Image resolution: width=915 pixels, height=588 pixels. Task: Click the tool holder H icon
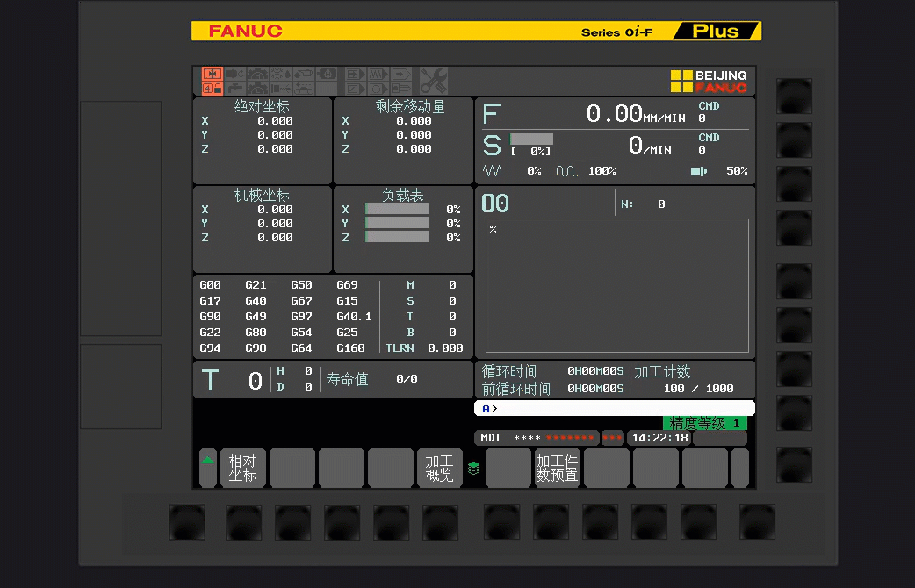tap(327, 74)
